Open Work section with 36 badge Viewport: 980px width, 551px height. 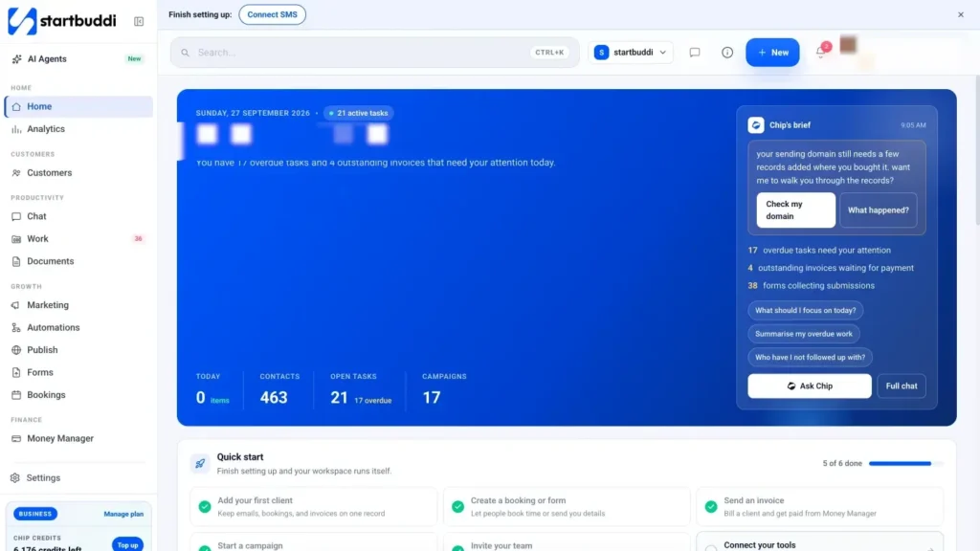tap(78, 238)
